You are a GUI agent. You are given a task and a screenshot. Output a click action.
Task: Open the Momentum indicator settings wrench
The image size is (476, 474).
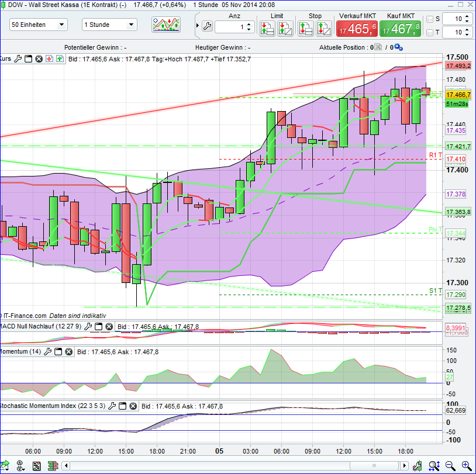click(47, 351)
